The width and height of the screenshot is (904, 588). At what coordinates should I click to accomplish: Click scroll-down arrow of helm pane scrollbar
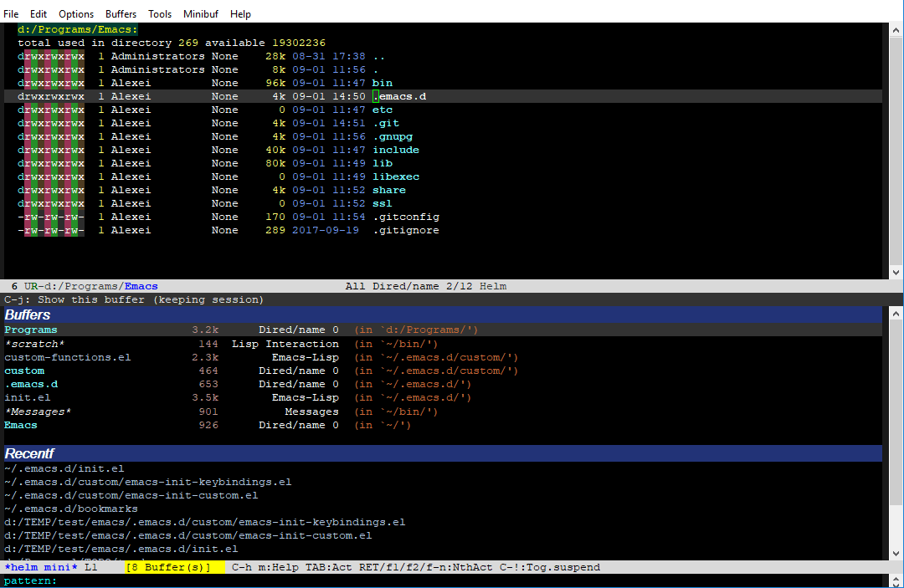(x=896, y=554)
